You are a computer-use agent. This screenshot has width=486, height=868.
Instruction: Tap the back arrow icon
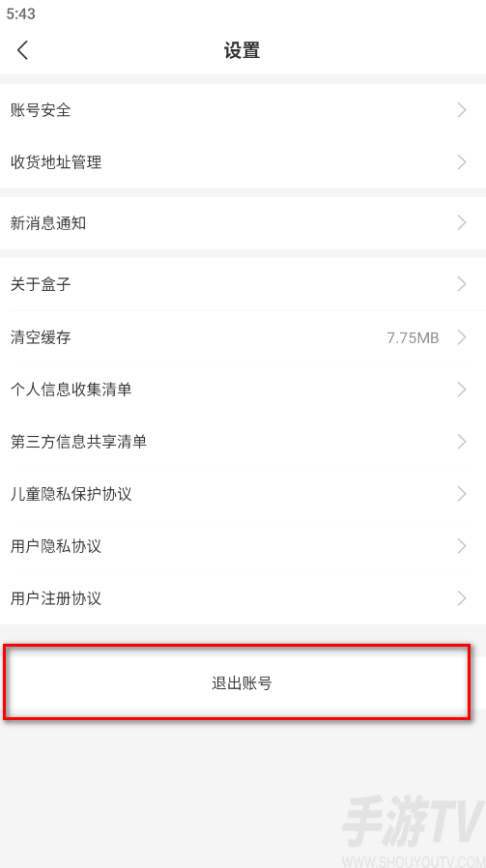coord(22,50)
